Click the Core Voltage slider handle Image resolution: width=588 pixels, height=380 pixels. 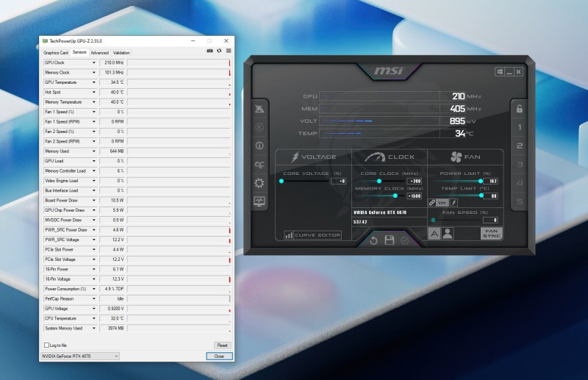click(x=282, y=182)
